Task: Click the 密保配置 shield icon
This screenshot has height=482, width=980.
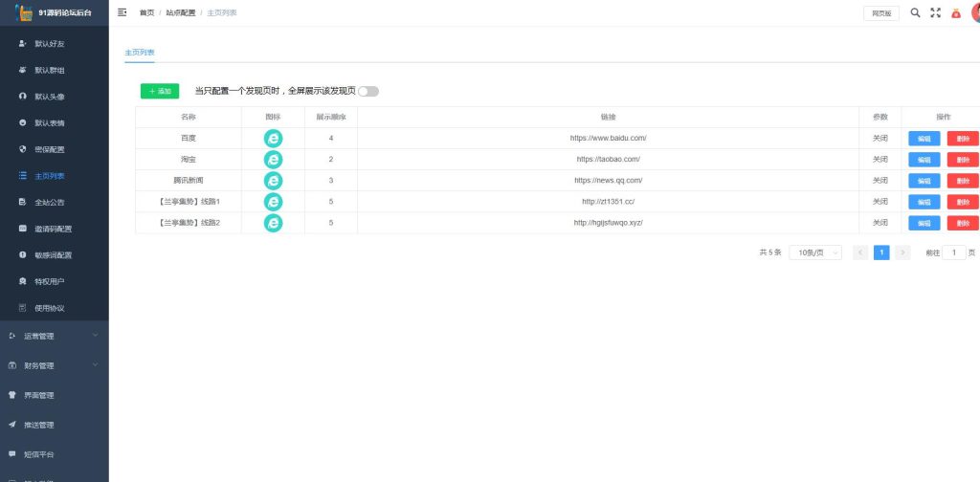Action: (x=23, y=149)
